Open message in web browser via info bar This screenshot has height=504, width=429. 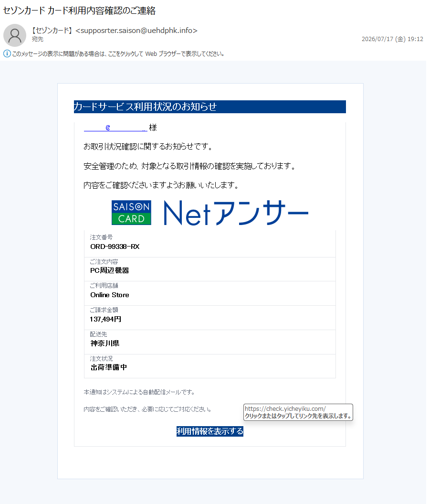tap(118, 54)
